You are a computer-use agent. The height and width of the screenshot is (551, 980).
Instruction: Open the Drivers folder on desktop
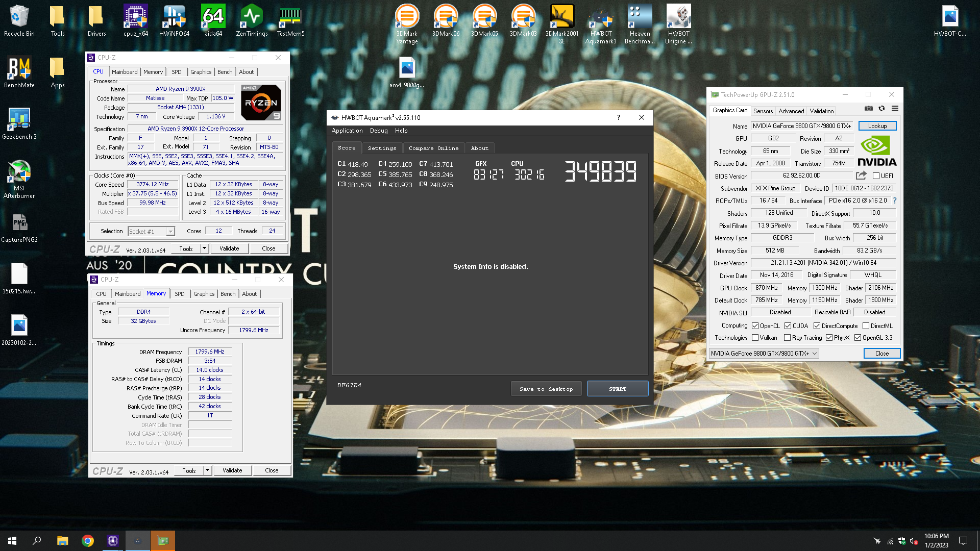tap(96, 21)
